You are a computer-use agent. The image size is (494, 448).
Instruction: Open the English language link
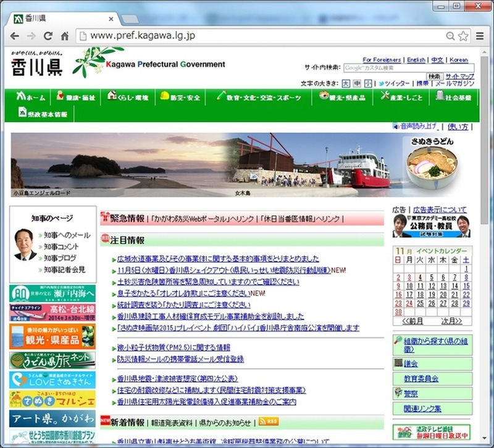(416, 60)
